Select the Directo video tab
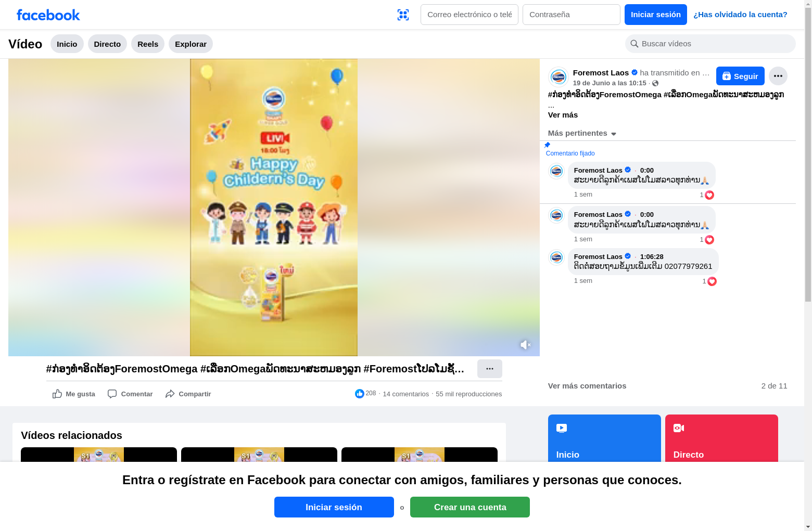 pyautogui.click(x=107, y=44)
